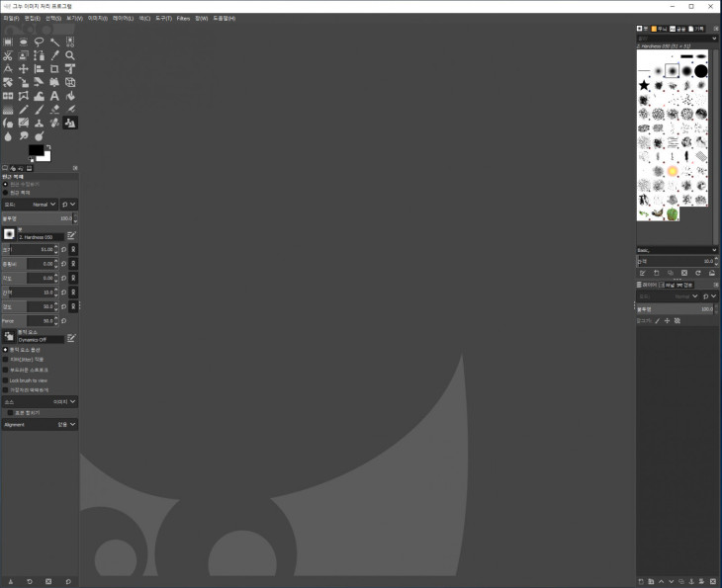Toggle the link button beside size 51.00

(73, 249)
